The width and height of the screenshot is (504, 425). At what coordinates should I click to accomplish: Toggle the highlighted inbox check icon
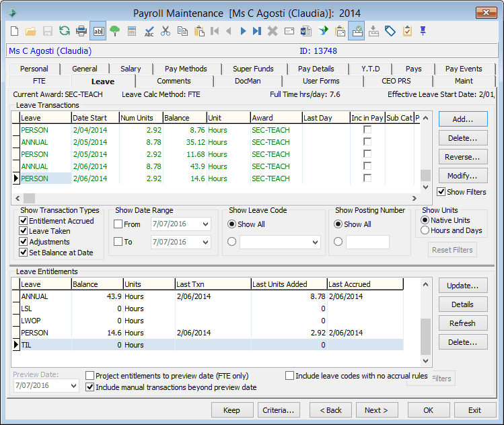357,31
